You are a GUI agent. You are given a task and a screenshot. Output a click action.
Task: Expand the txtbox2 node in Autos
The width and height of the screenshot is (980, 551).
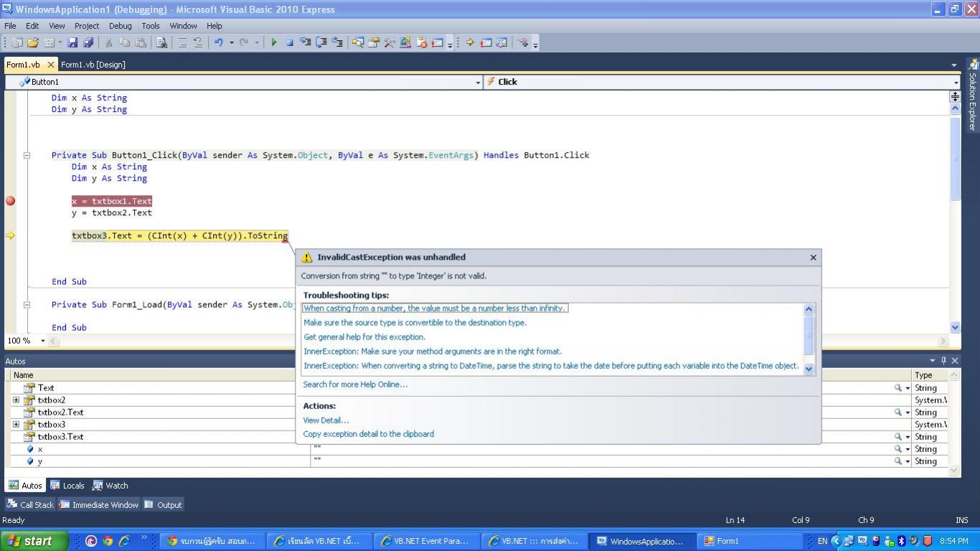click(x=16, y=400)
